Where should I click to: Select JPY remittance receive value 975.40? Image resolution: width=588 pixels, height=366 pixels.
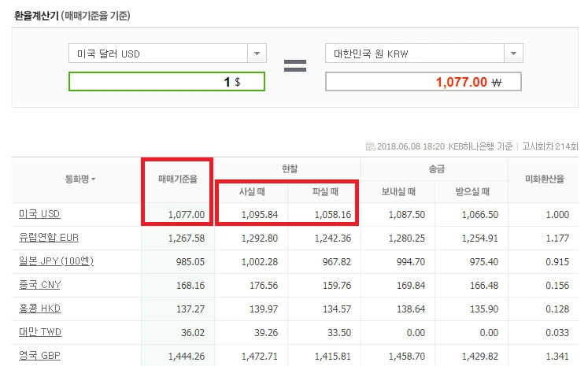click(484, 262)
